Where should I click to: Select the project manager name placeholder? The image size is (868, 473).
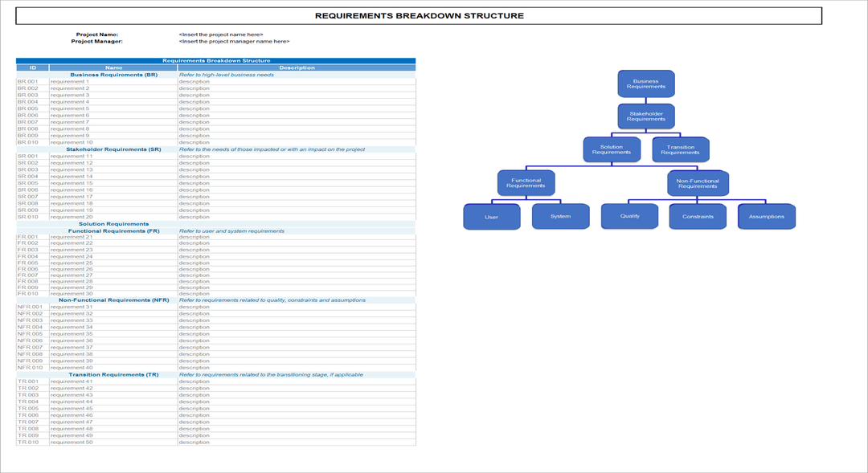click(234, 41)
